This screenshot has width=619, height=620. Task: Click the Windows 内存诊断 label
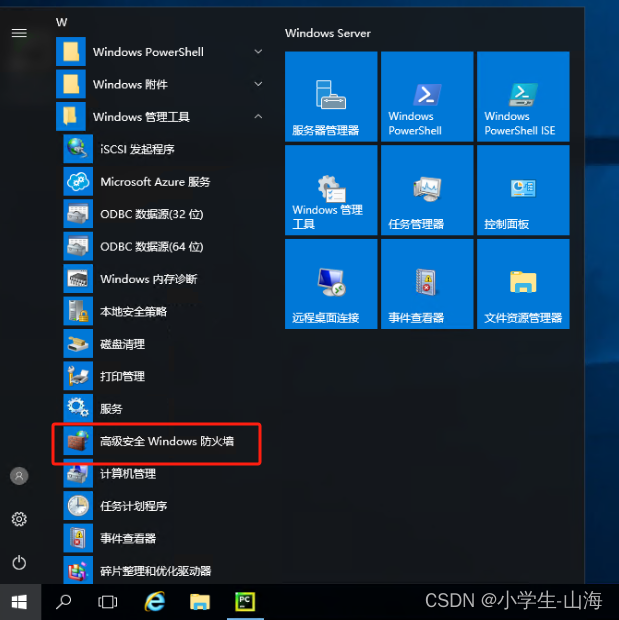[x=149, y=279]
